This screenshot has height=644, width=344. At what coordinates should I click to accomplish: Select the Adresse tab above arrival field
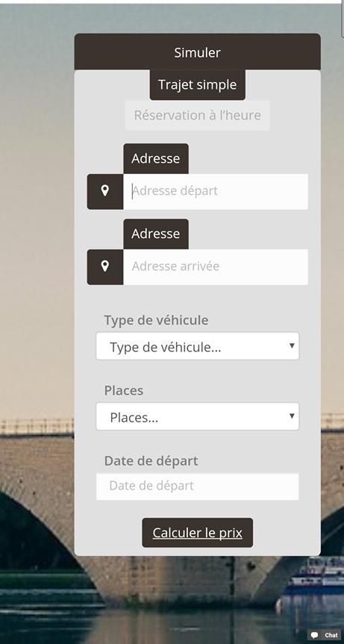tap(156, 234)
